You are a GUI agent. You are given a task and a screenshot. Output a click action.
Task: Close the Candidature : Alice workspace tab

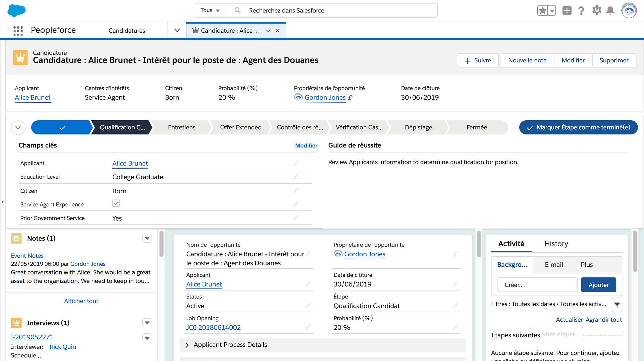[277, 31]
